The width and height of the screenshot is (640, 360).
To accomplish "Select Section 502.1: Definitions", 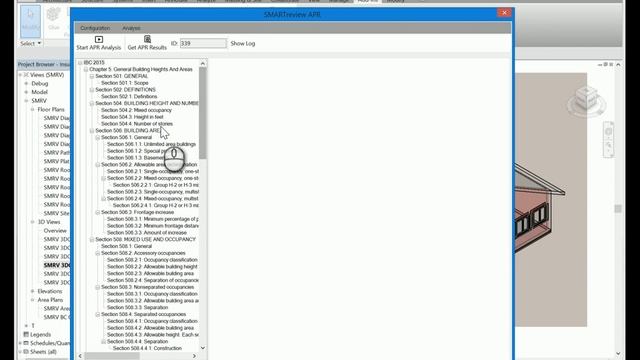I will click(129, 96).
